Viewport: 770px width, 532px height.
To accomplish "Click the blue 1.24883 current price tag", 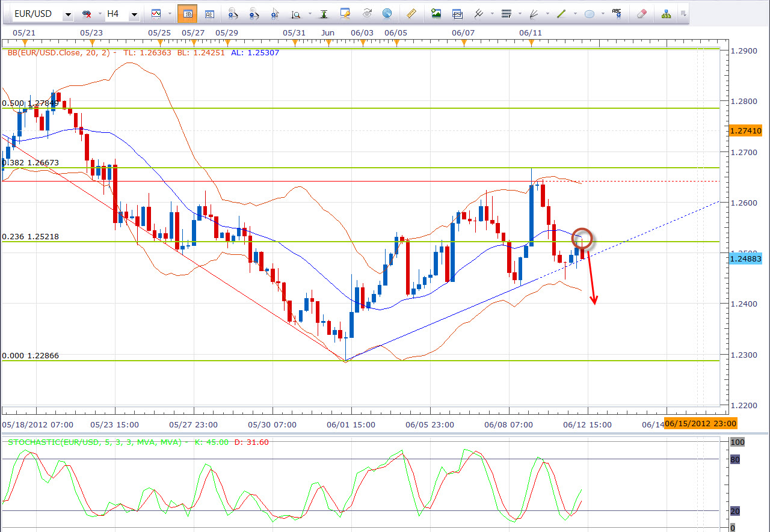I will [745, 258].
